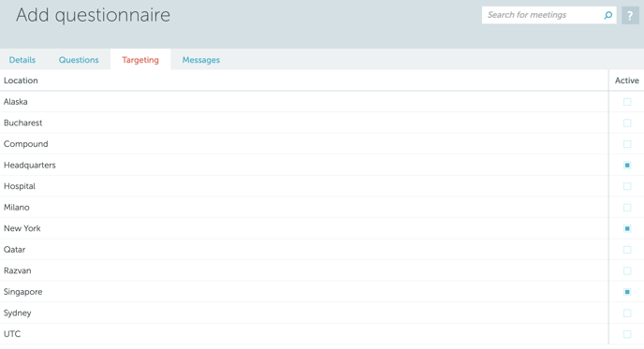Select the Razvan location name
Viewport: 644px width, 349px height.
click(17, 270)
